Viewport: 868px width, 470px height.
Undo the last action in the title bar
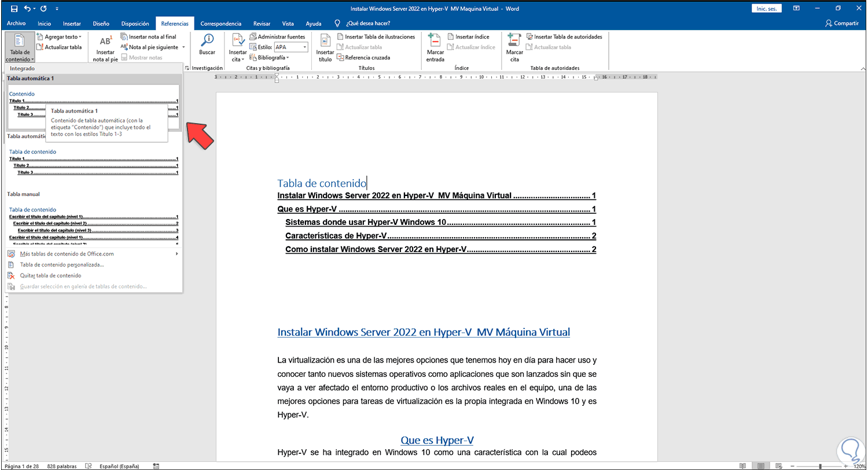tap(27, 9)
